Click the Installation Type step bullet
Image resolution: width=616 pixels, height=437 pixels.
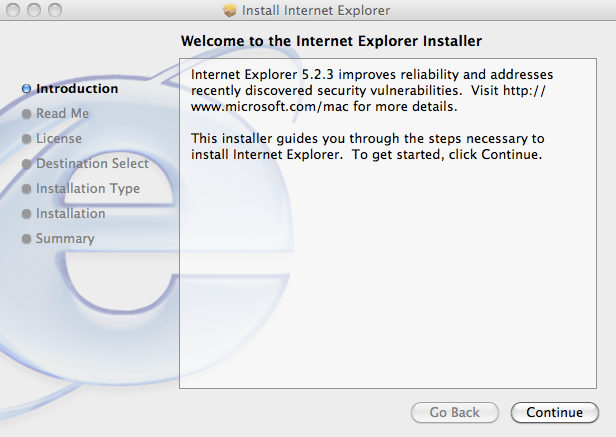pos(26,189)
